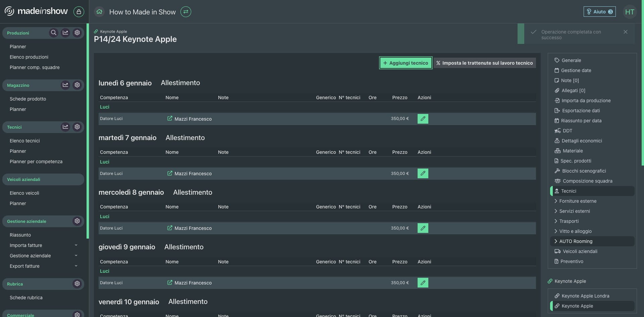Open Magazzino statistics chart icon
This screenshot has width=644, height=317.
(65, 85)
